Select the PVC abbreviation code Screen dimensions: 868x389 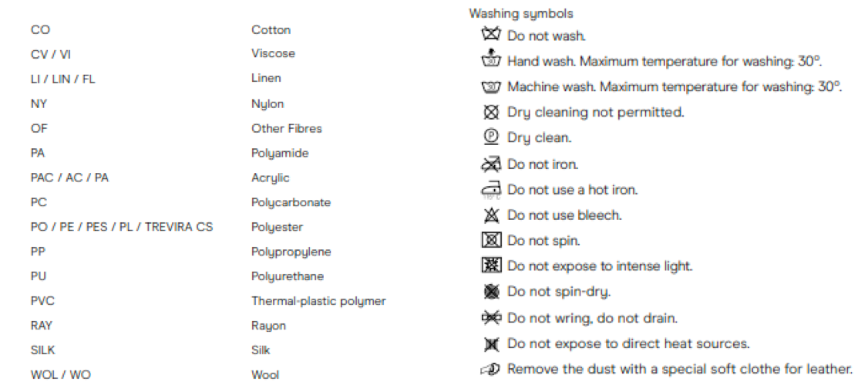[x=42, y=301]
